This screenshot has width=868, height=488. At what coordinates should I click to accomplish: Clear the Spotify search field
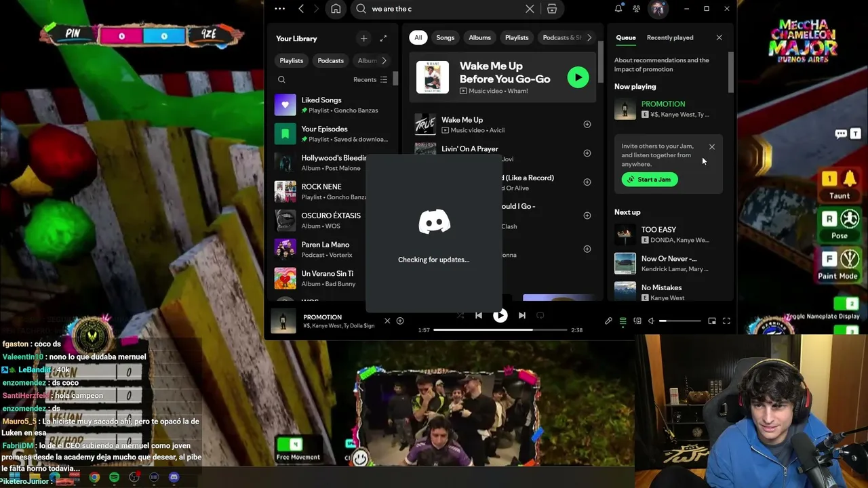click(x=530, y=9)
